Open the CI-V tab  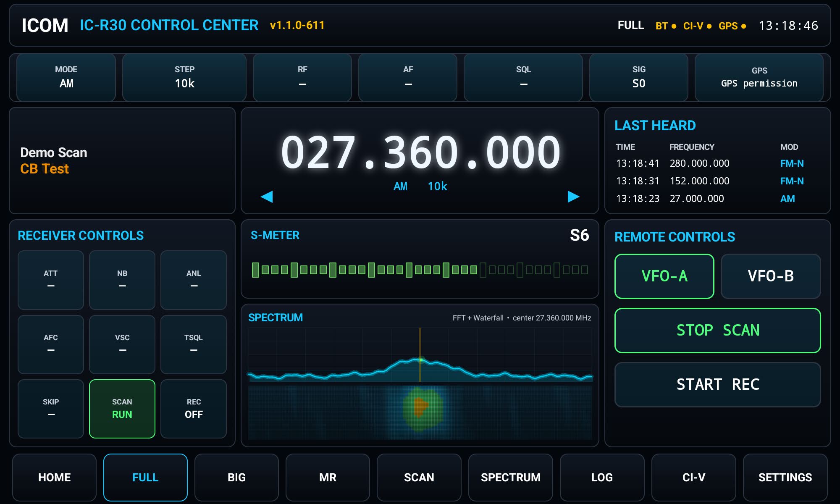tap(694, 478)
